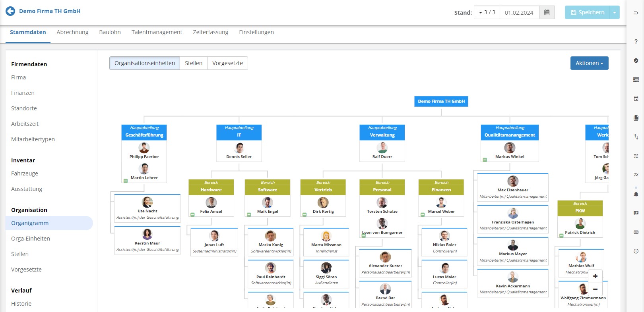Open the Stand 3 / 3 version dropdown
This screenshot has height=312, width=644.
487,13
